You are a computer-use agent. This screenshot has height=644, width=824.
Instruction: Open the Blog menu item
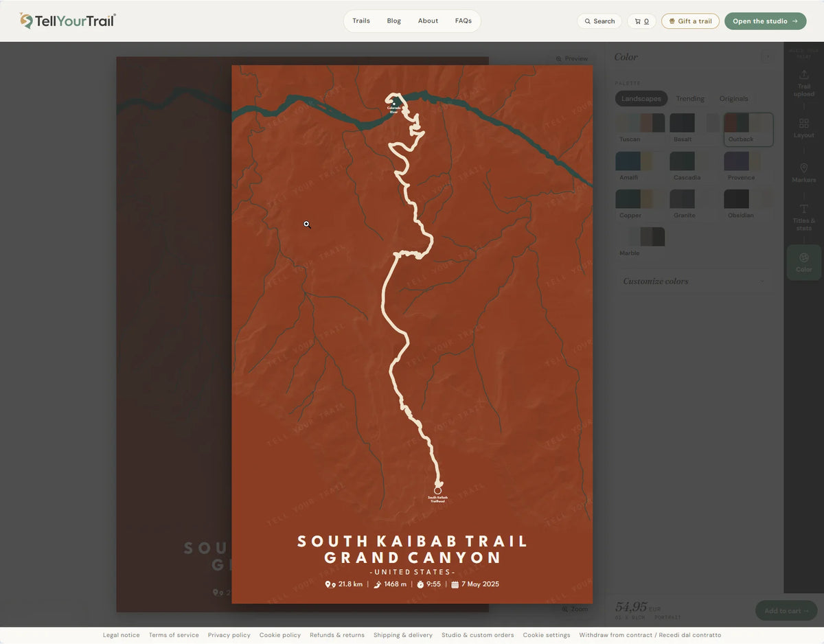[394, 21]
